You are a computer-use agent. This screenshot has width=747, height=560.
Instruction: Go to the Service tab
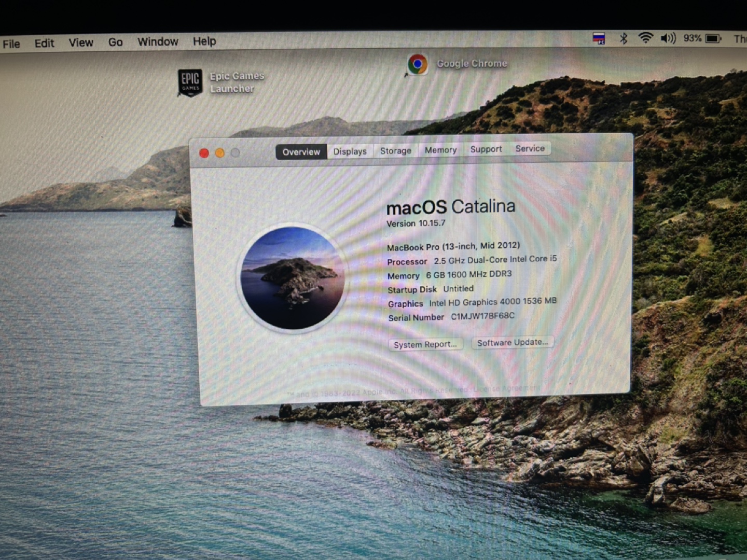point(530,148)
